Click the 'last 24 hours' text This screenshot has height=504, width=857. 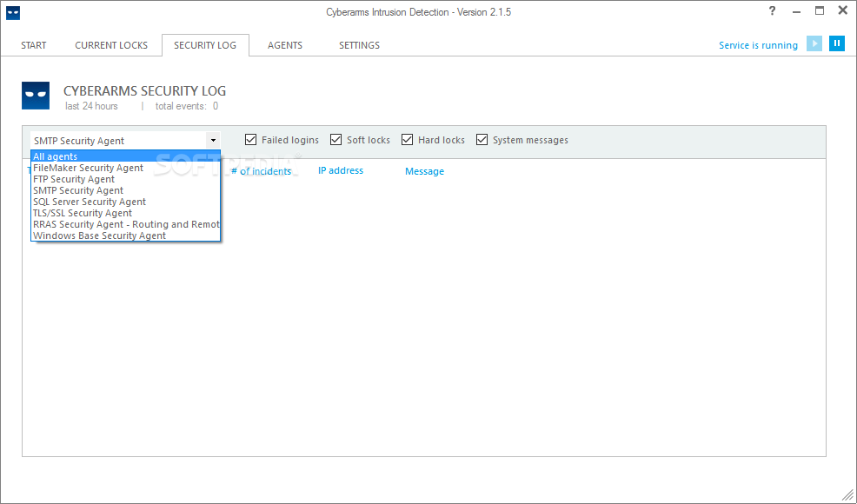(91, 106)
